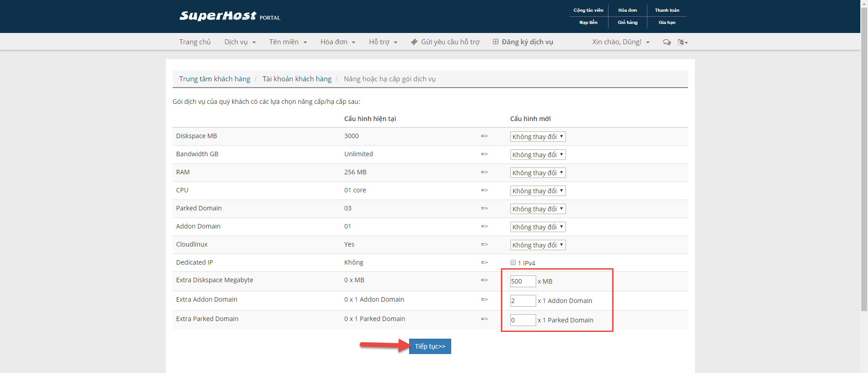Click the SuperHost Portal logo
Viewport: 868px width, 373px height.
coord(229,16)
